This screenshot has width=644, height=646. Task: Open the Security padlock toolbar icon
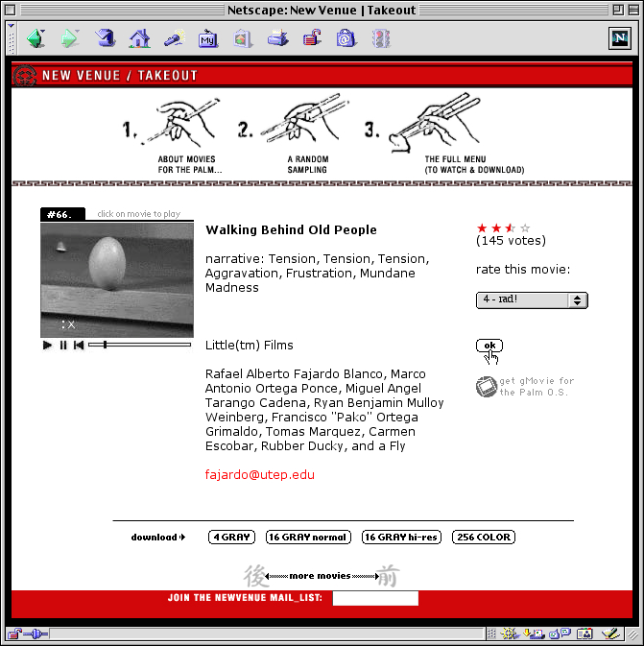pyautogui.click(x=312, y=38)
